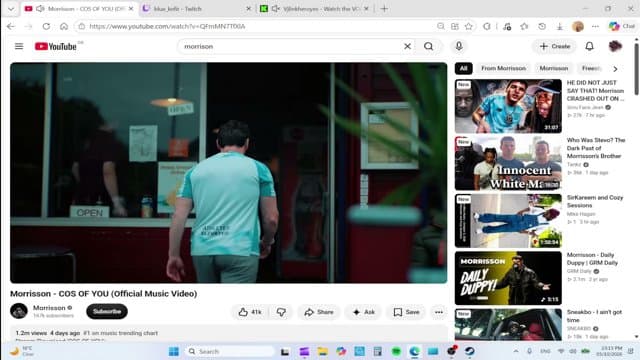Select the 'Morrisson' filter chip
640x360 pixels.
(x=553, y=68)
